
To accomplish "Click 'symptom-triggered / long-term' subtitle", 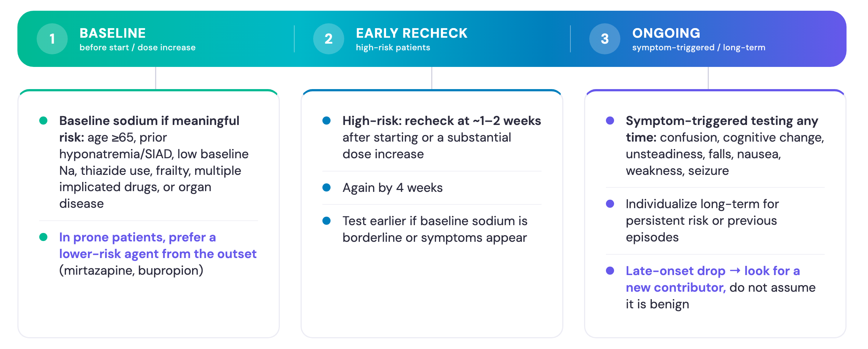I will 699,48.
